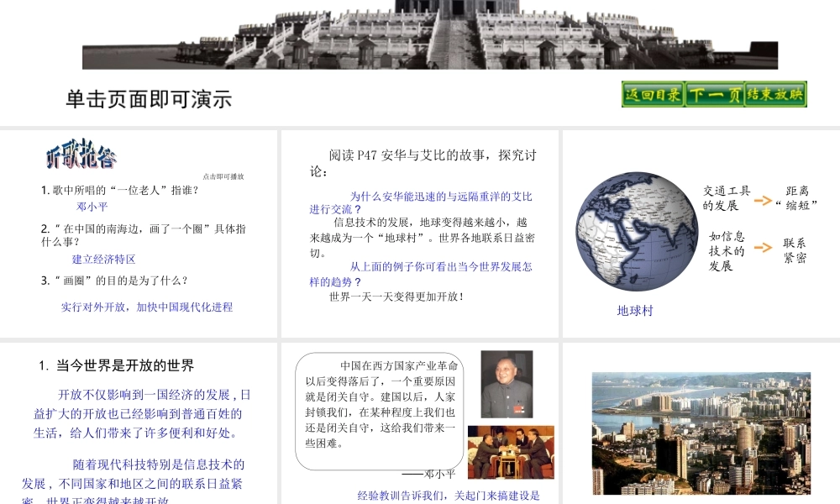Click the orange arrow pointing to 距离“缩短”
The image size is (840, 504).
(x=763, y=200)
